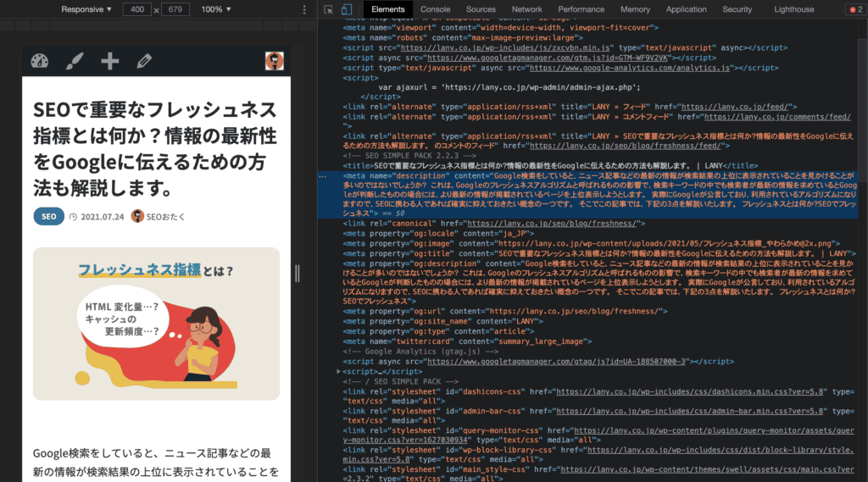The height and width of the screenshot is (482, 868).
Task: Switch to the Network tab
Action: click(x=526, y=9)
